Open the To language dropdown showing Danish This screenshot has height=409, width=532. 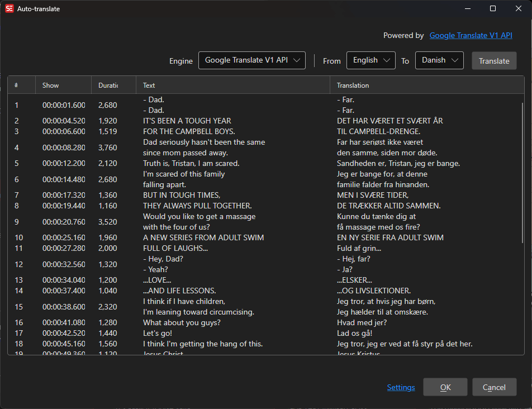coord(439,60)
